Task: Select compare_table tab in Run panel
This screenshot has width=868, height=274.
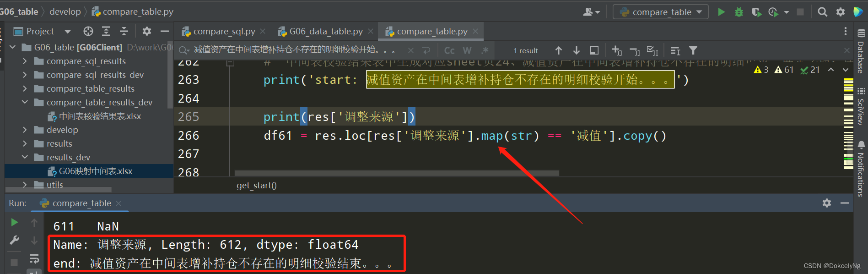Action: pyautogui.click(x=81, y=203)
